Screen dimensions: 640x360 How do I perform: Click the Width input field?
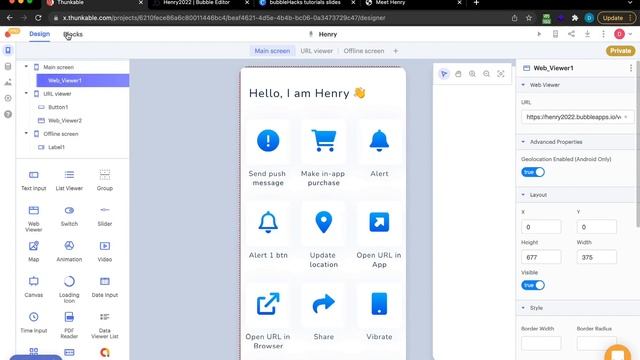[596, 258]
